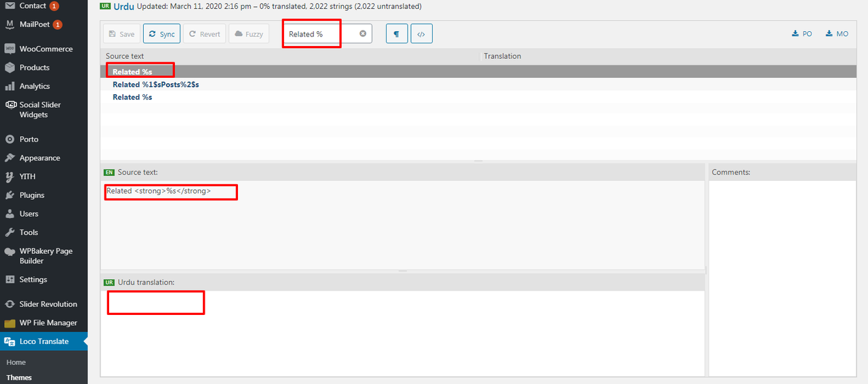Open the Contact menu envelope icon
Image resolution: width=868 pixels, height=384 pixels.
pos(9,5)
